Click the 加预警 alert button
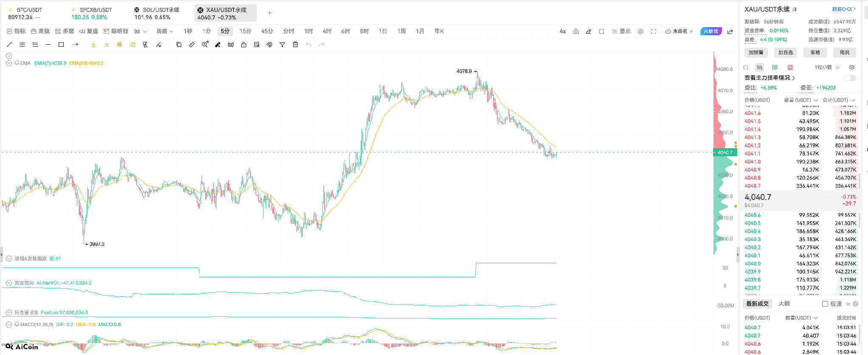 coord(756,53)
